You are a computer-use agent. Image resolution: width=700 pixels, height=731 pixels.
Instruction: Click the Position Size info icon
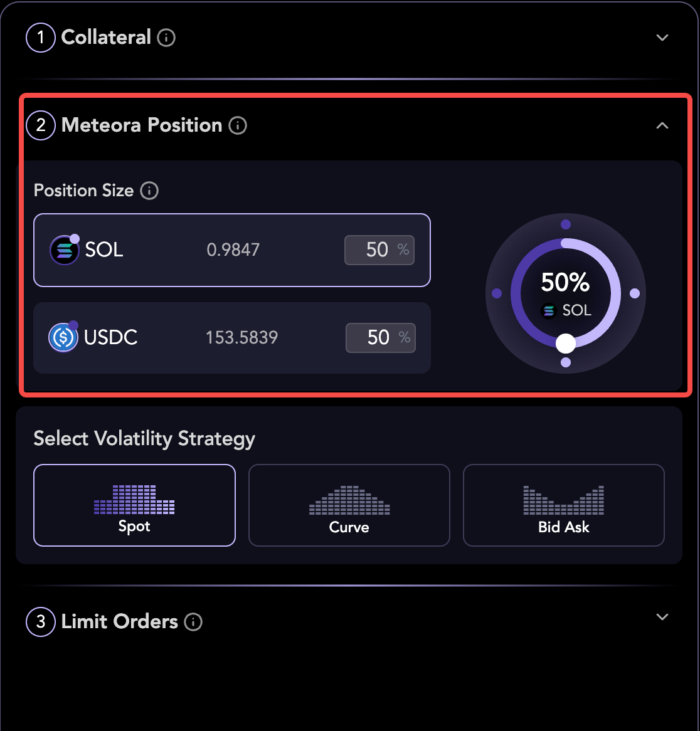[x=149, y=191]
